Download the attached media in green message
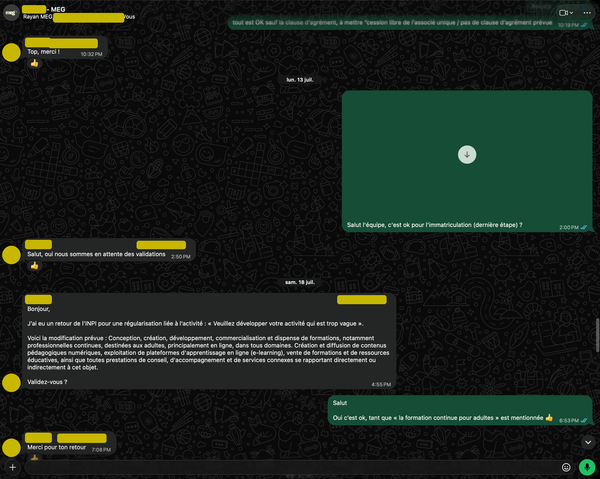The height and width of the screenshot is (479, 600). click(467, 155)
